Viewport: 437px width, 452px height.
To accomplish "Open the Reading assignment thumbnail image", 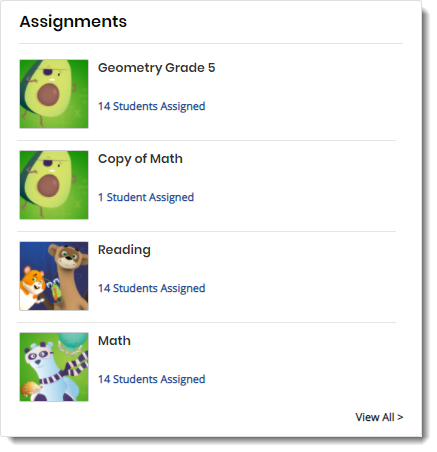I will click(x=54, y=276).
